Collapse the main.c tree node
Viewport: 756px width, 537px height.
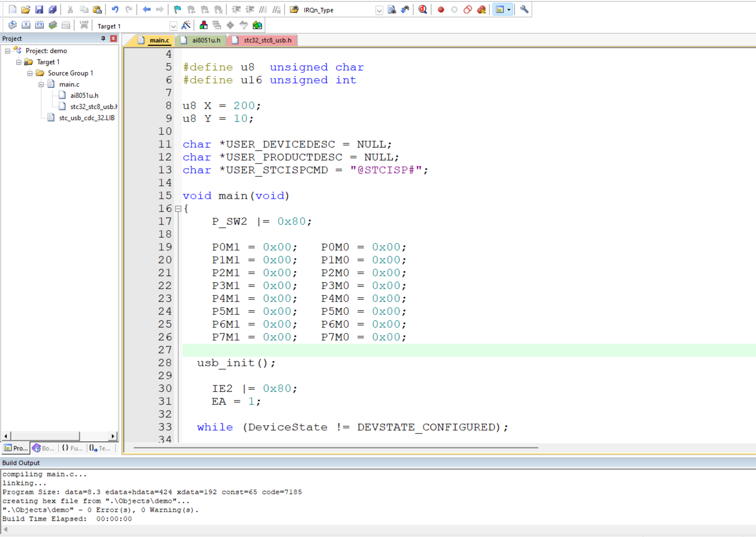pos(41,85)
